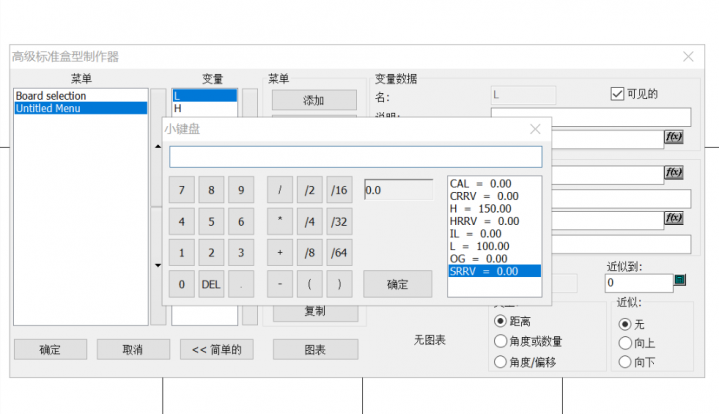Select the 距离 radio button
Screen dimensions: 719x414
click(500, 321)
